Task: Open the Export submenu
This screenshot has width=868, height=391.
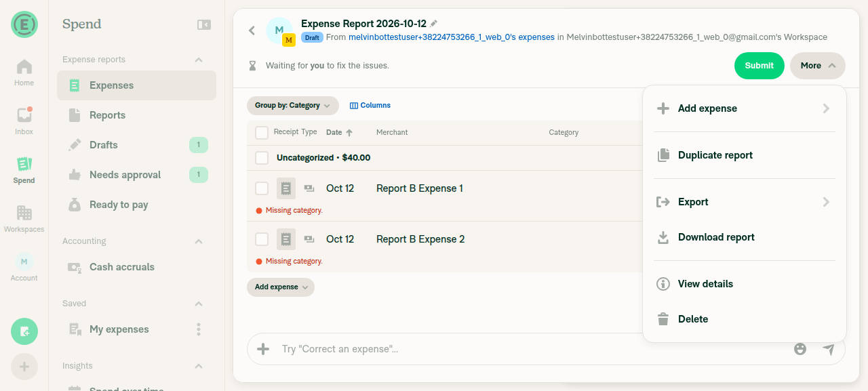Action: coord(745,202)
